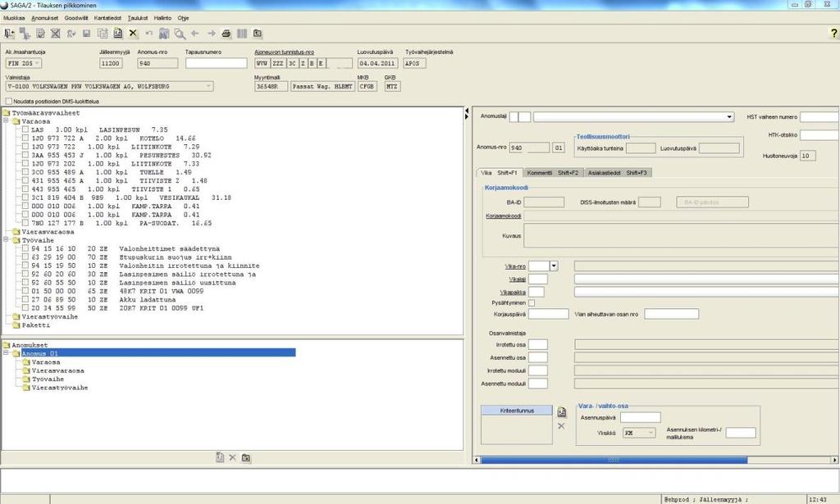The width and height of the screenshot is (840, 504).
Task: Check the PESUNESTES 30.92 part checkbox
Action: coord(25,155)
